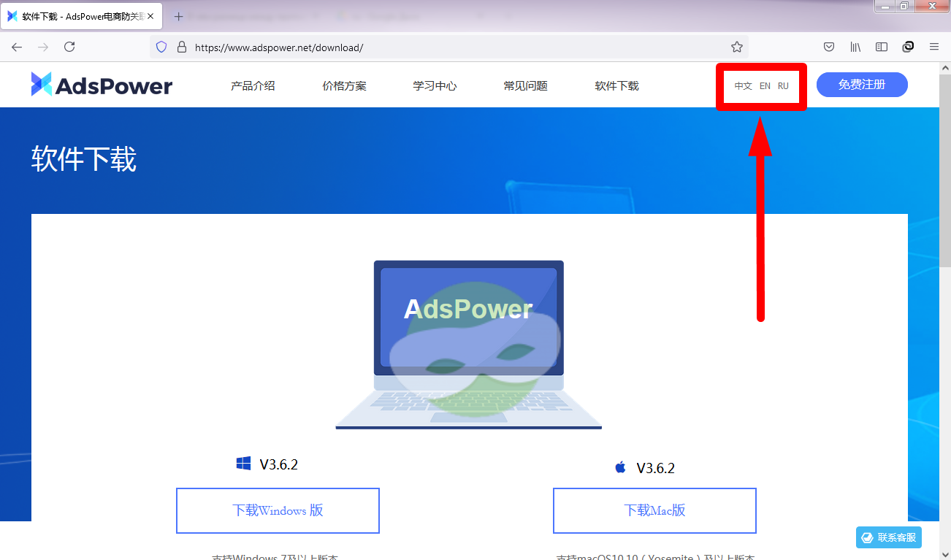Screen dimensions: 951x560
Task: Minimize the browser window
Action: pos(886,6)
